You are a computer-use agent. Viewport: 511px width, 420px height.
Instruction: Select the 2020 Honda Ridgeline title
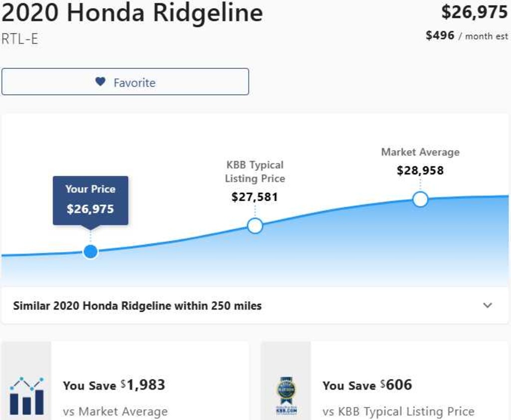(131, 13)
